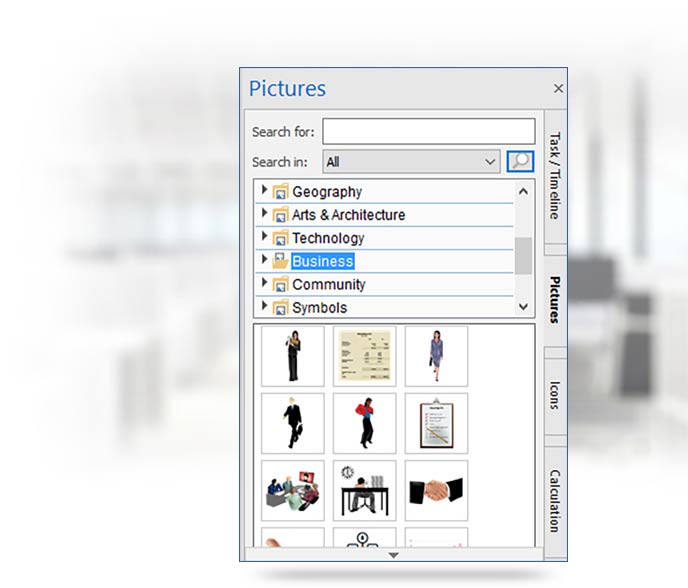Viewport: 688px width, 588px height.
Task: Select woman in black suit picture
Action: (x=293, y=356)
